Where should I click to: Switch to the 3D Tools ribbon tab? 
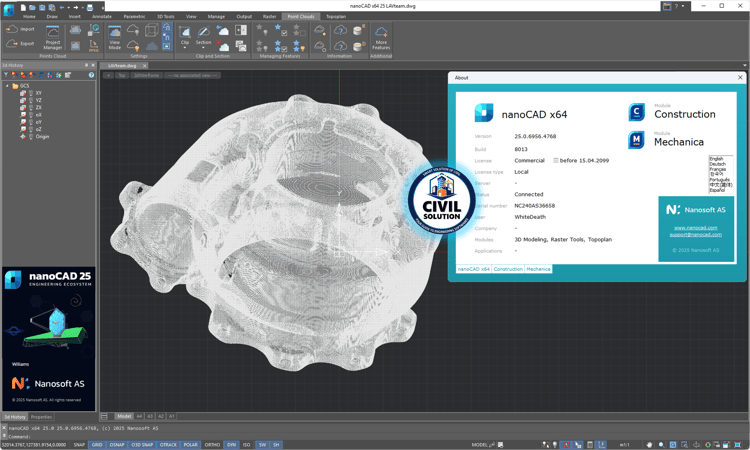[x=165, y=17]
